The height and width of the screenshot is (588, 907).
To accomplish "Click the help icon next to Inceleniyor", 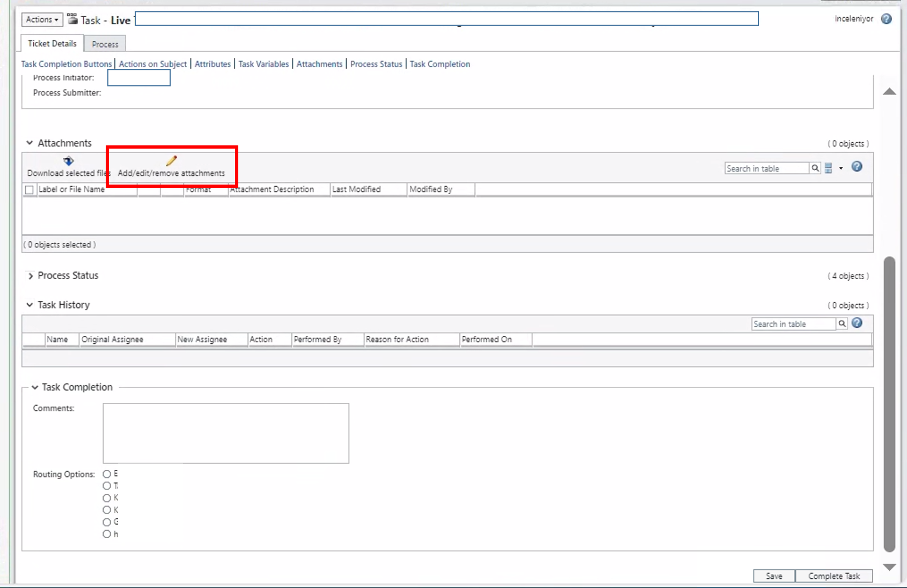I will [x=886, y=18].
